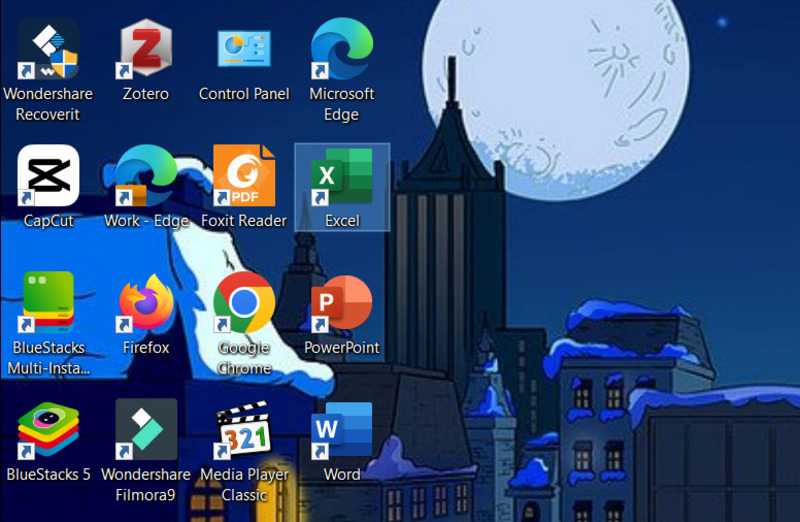Click the Wondershare Filmora9 icon
Screen dimensions: 800x522
(146, 430)
